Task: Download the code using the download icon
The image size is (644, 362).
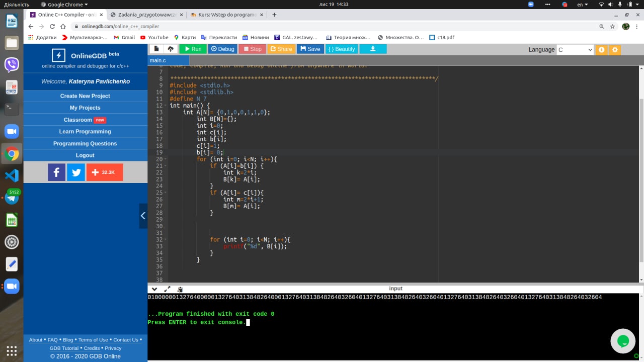Action: coord(373,49)
